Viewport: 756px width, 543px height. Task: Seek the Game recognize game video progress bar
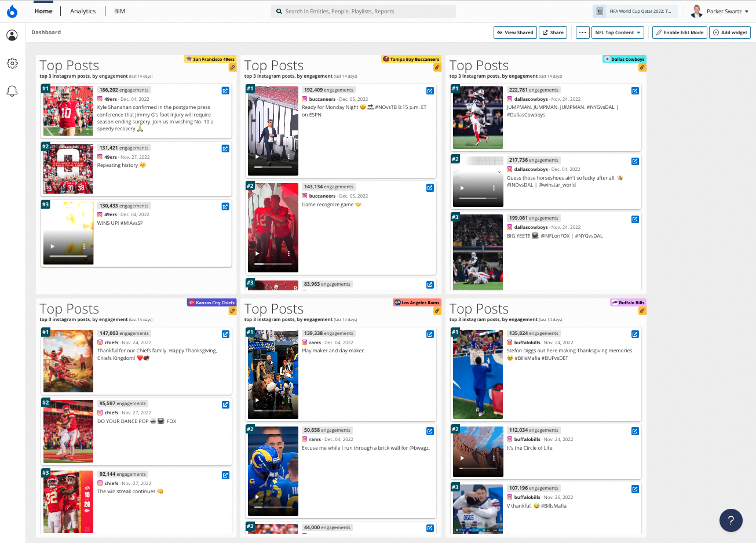[x=273, y=264]
